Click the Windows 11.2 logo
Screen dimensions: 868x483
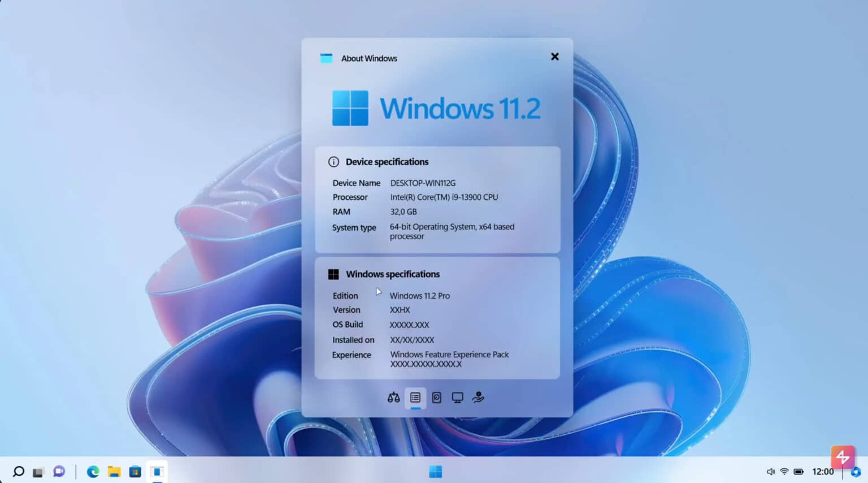(x=435, y=107)
